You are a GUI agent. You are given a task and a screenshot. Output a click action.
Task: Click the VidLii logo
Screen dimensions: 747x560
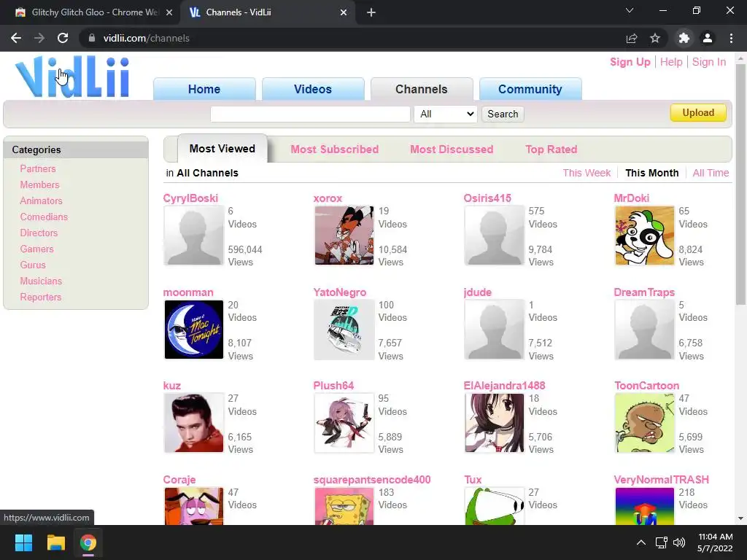[72, 76]
